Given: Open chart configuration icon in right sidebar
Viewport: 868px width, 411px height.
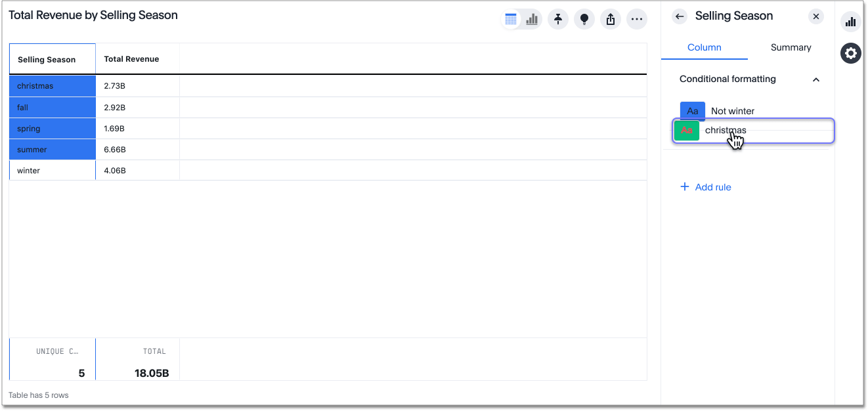Looking at the screenshot, I should click(x=851, y=22).
